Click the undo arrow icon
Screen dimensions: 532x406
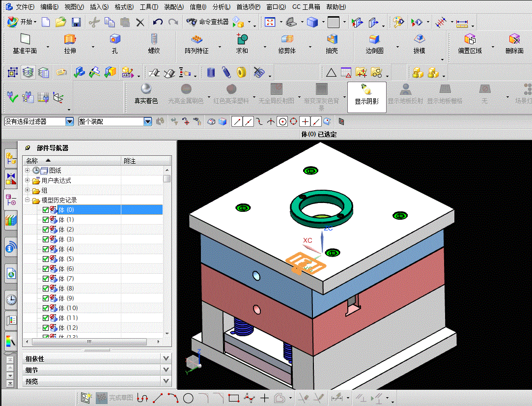tap(157, 23)
